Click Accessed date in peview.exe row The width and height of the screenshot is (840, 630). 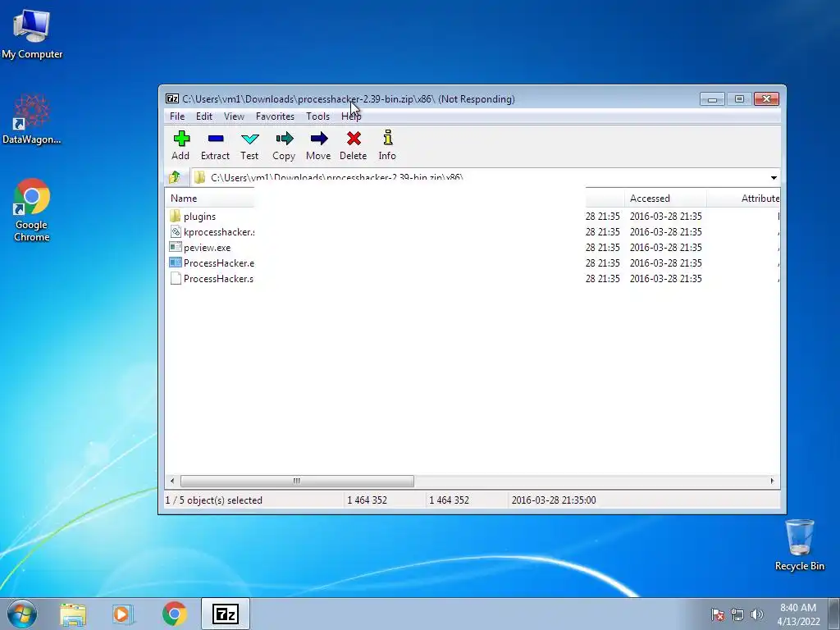pyautogui.click(x=665, y=247)
